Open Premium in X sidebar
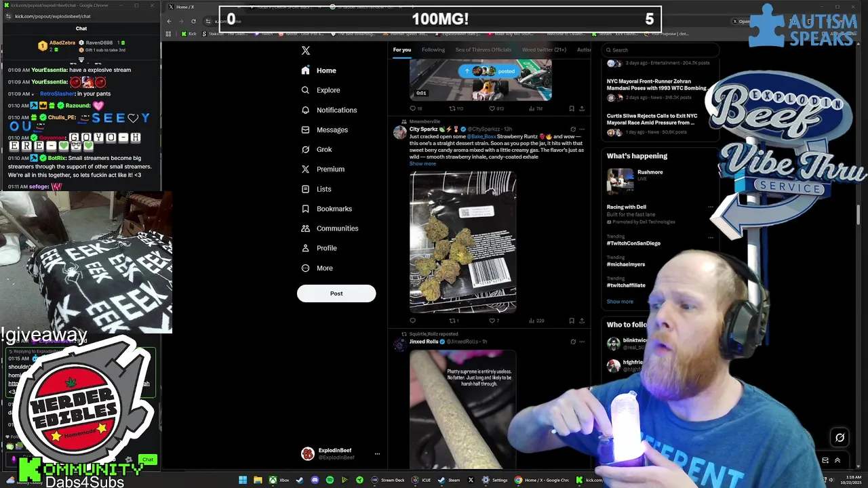The width and height of the screenshot is (868, 488). [323, 169]
